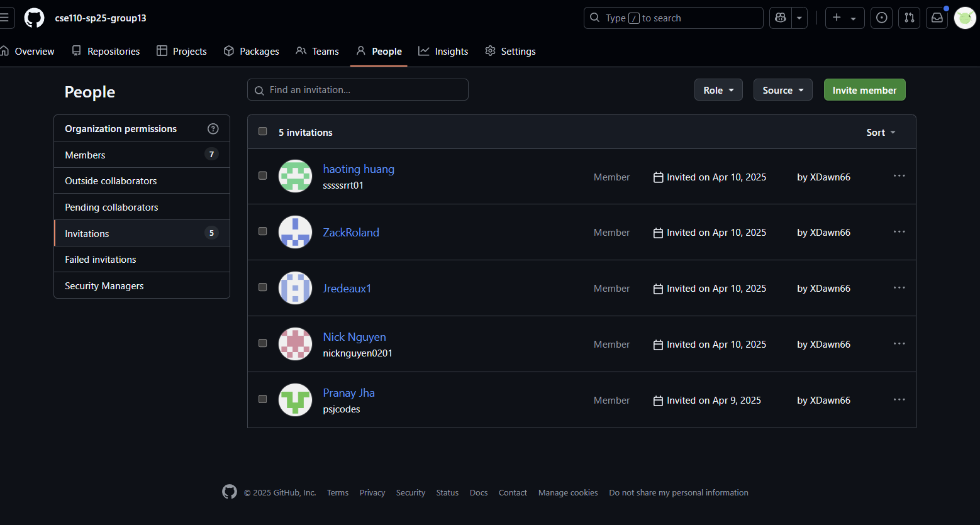
Task: Click the GitHub logo in the footer
Action: pyautogui.click(x=230, y=492)
